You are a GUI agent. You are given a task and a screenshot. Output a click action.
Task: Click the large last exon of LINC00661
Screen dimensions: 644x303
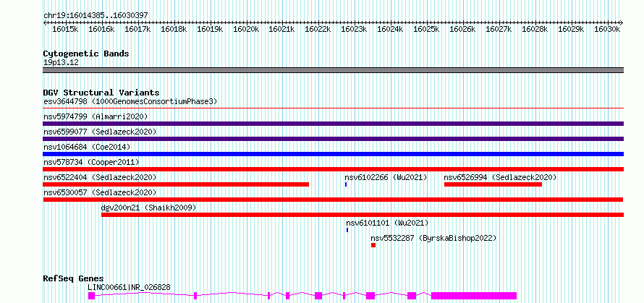point(473,296)
